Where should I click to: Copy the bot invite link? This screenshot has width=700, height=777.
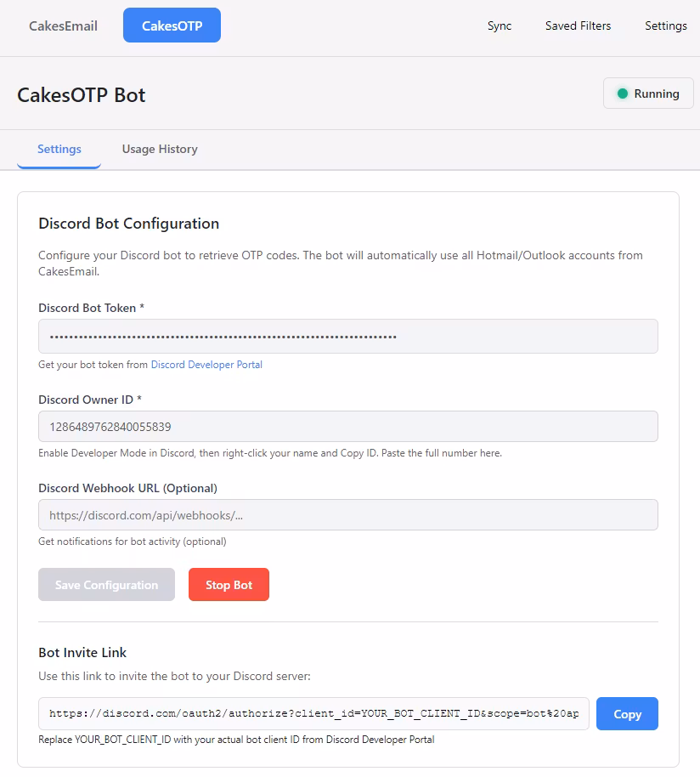[627, 714]
